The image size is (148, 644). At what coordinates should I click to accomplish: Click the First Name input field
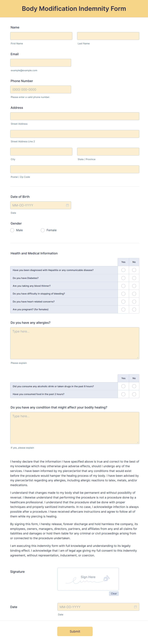pyautogui.click(x=41, y=36)
